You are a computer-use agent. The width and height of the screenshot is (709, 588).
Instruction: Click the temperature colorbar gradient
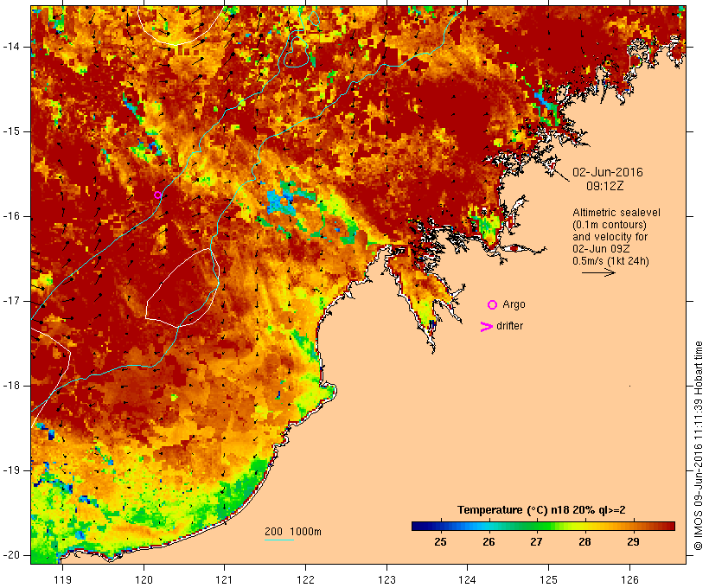(543, 526)
